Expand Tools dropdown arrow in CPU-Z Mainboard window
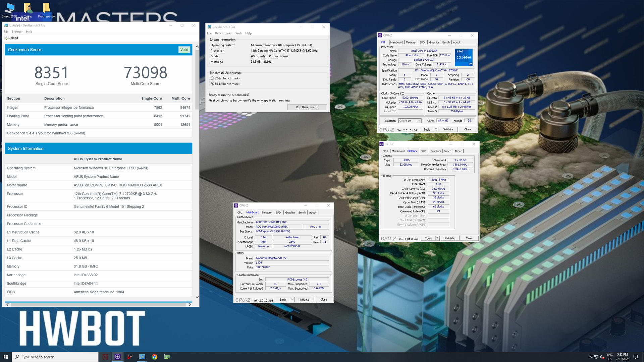The width and height of the screenshot is (644, 362). point(292,300)
